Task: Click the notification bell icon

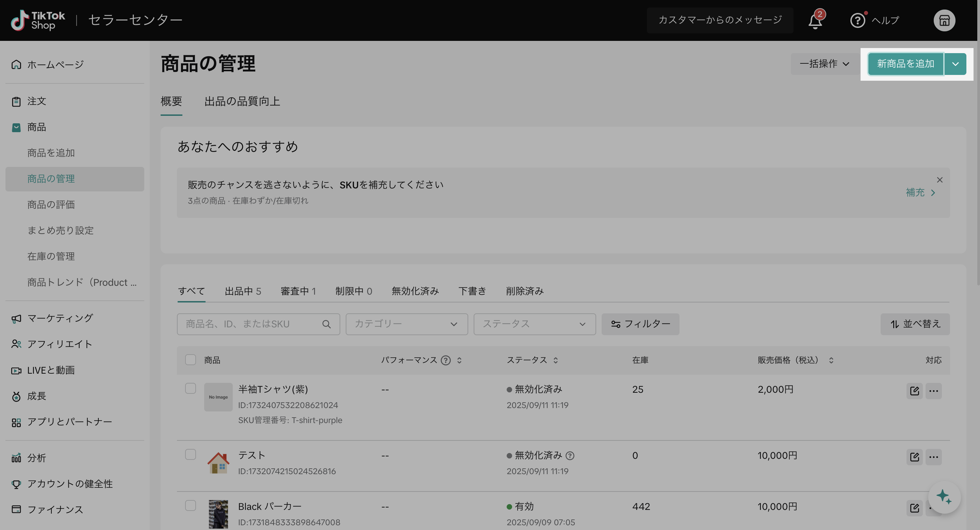Action: (815, 20)
